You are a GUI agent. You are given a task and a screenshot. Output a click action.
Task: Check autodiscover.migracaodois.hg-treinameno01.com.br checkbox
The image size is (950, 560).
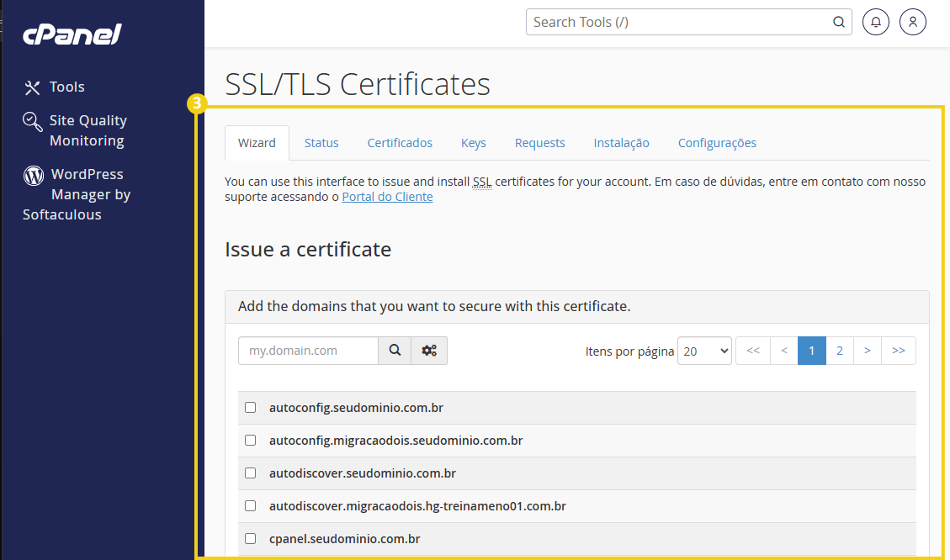[250, 505]
